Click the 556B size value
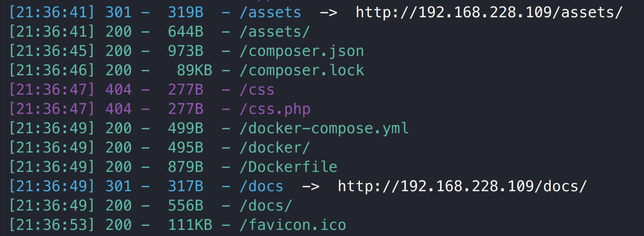This screenshot has height=236, width=644. click(185, 205)
